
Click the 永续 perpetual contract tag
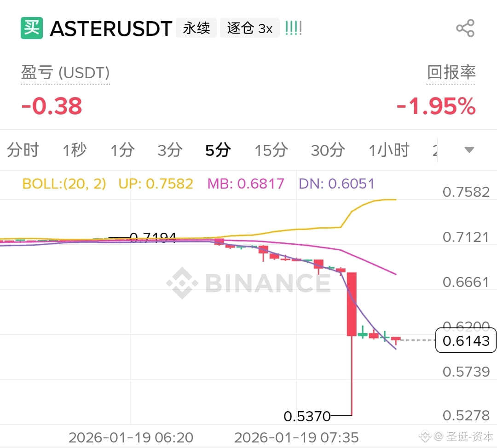pyautogui.click(x=196, y=28)
